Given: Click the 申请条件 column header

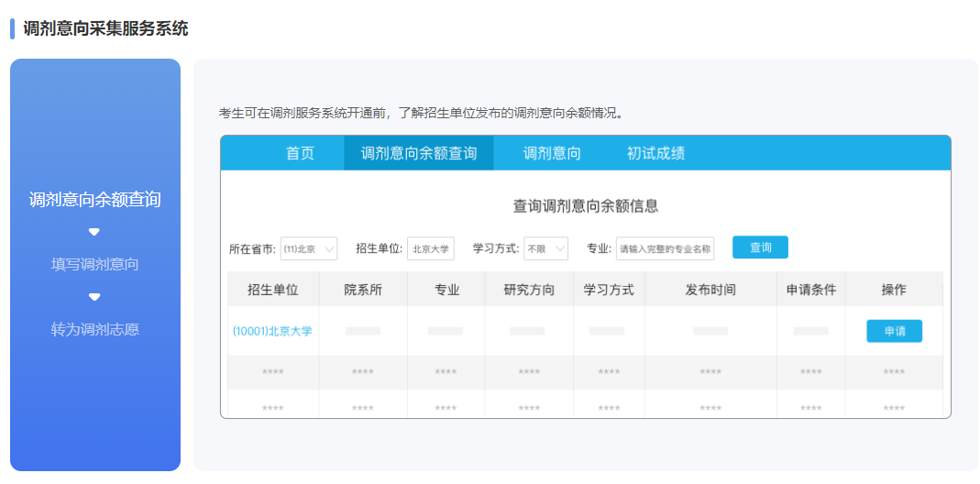Looking at the screenshot, I should 810,290.
